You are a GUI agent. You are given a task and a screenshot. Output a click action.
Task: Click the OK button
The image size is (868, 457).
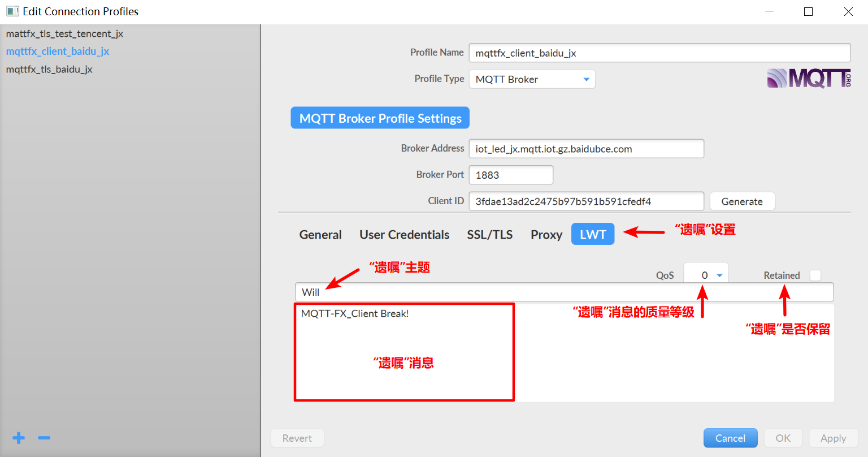click(783, 438)
